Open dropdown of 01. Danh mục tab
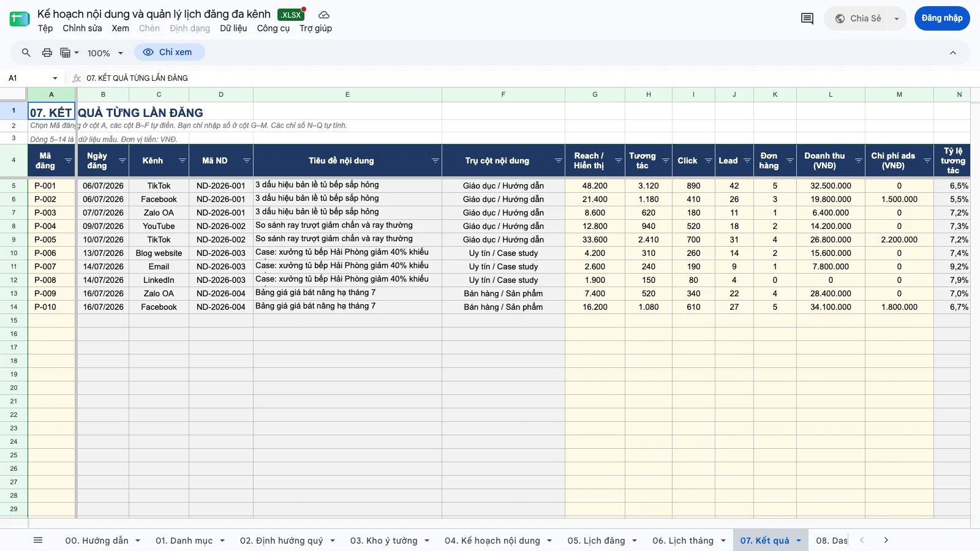The width and height of the screenshot is (980, 551). 222,541
